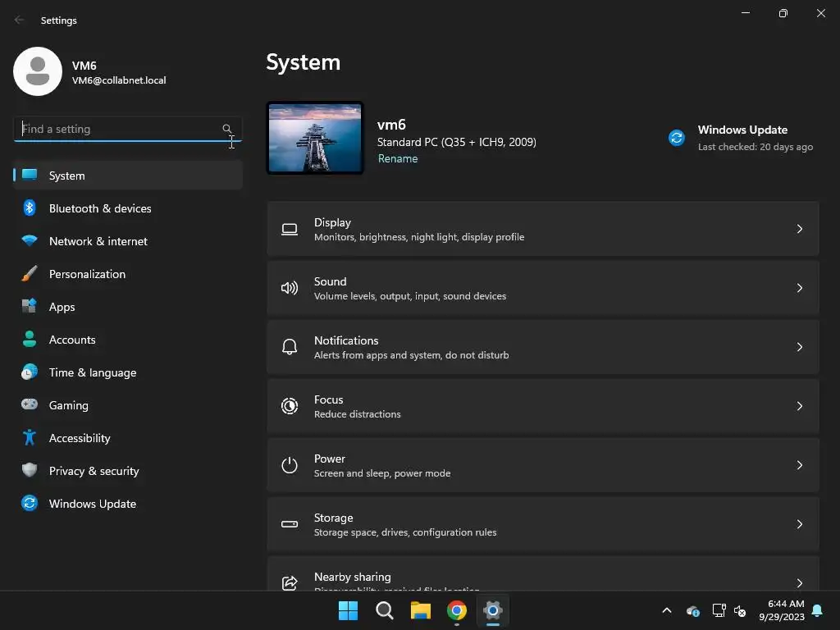Viewport: 840px width, 630px height.
Task: Expand Display settings chevron
Action: coord(799,230)
